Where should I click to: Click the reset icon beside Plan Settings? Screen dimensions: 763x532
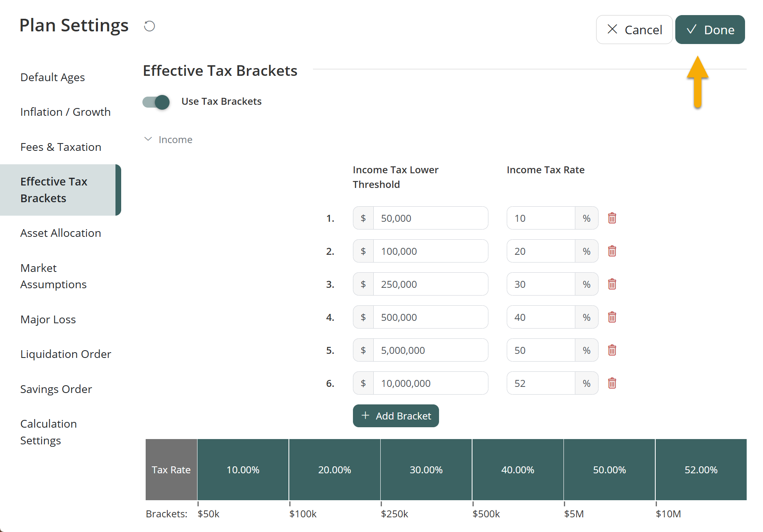(149, 26)
